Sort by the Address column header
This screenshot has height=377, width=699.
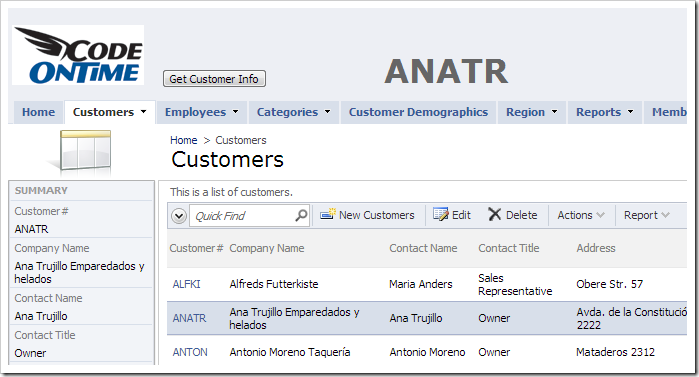[596, 248]
